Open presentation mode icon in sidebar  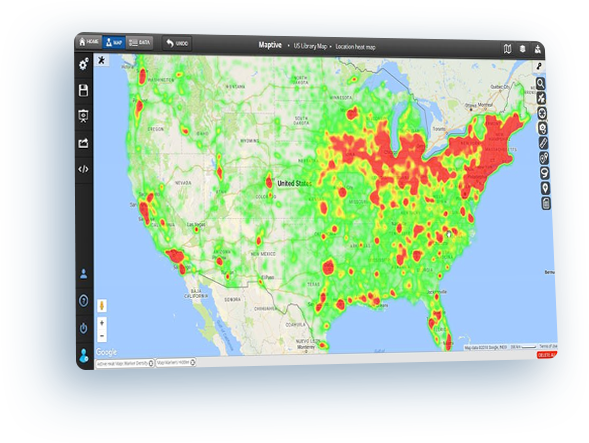pyautogui.click(x=83, y=116)
